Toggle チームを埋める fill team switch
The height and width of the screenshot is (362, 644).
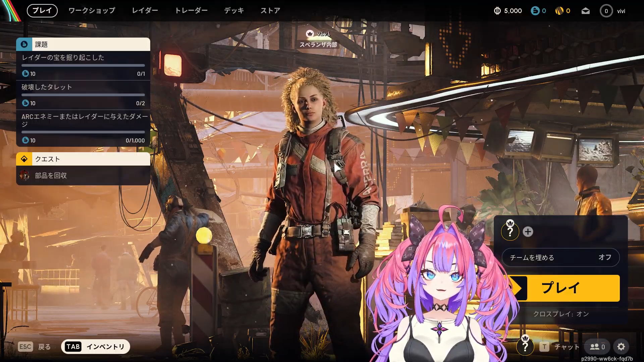coord(560,257)
